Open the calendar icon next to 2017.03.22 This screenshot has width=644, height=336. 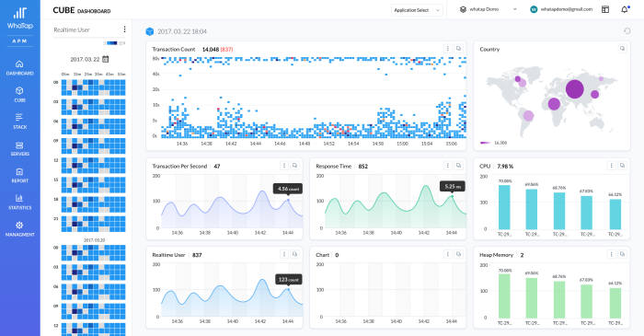(106, 59)
